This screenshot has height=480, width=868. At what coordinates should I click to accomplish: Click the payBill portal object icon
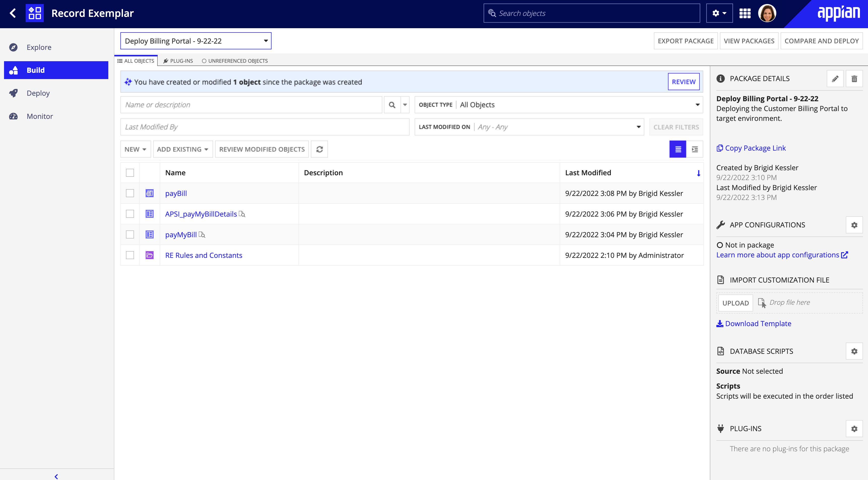coord(150,193)
